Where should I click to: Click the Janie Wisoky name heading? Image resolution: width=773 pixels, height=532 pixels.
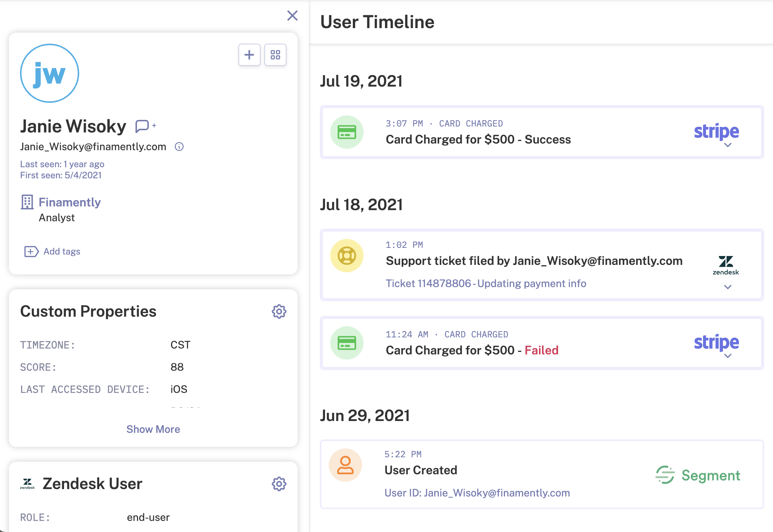(73, 126)
